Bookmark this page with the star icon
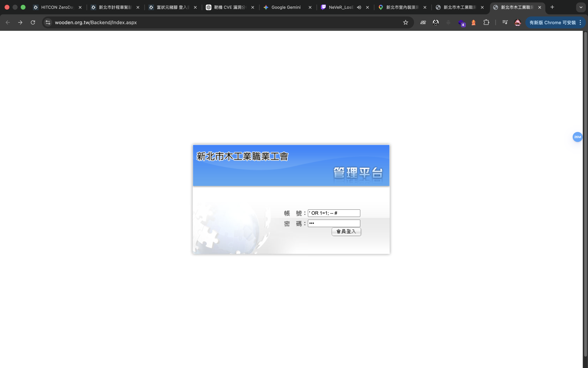The height and width of the screenshot is (368, 588). [405, 22]
